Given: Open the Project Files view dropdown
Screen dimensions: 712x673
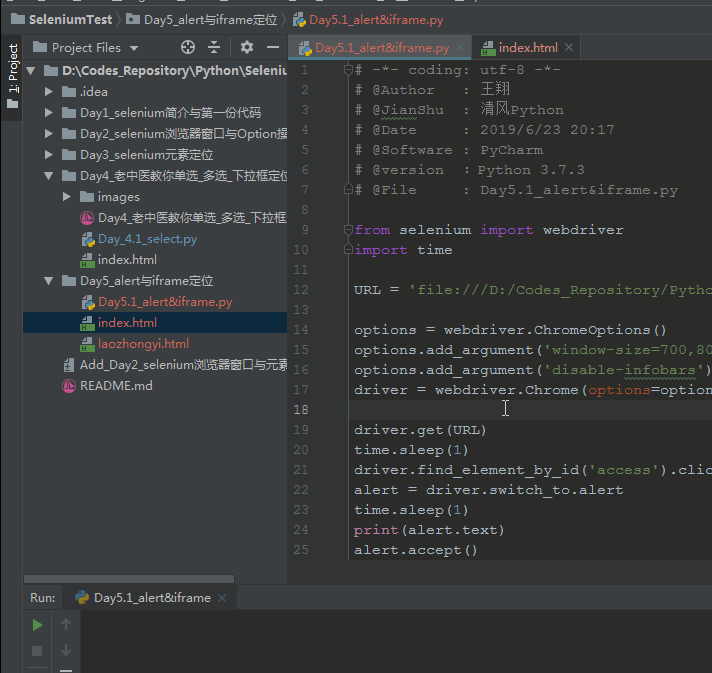Looking at the screenshot, I should point(134,48).
